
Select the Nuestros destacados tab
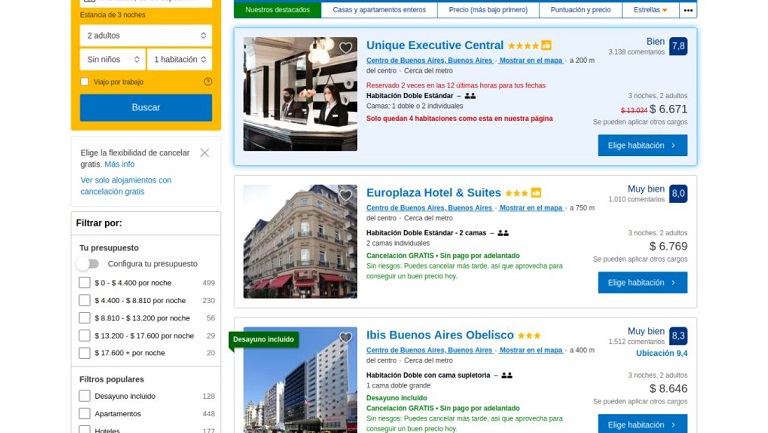click(277, 10)
